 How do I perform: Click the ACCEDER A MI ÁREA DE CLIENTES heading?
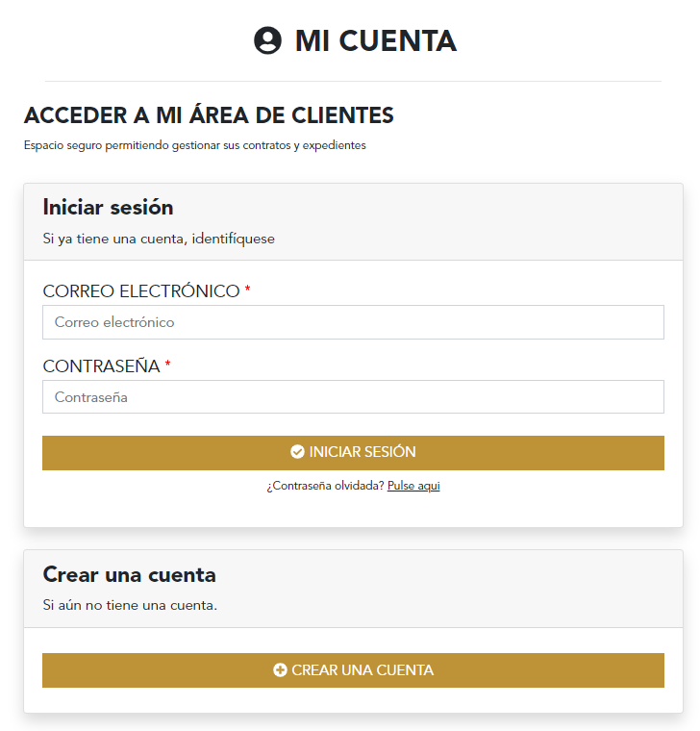coord(209,115)
